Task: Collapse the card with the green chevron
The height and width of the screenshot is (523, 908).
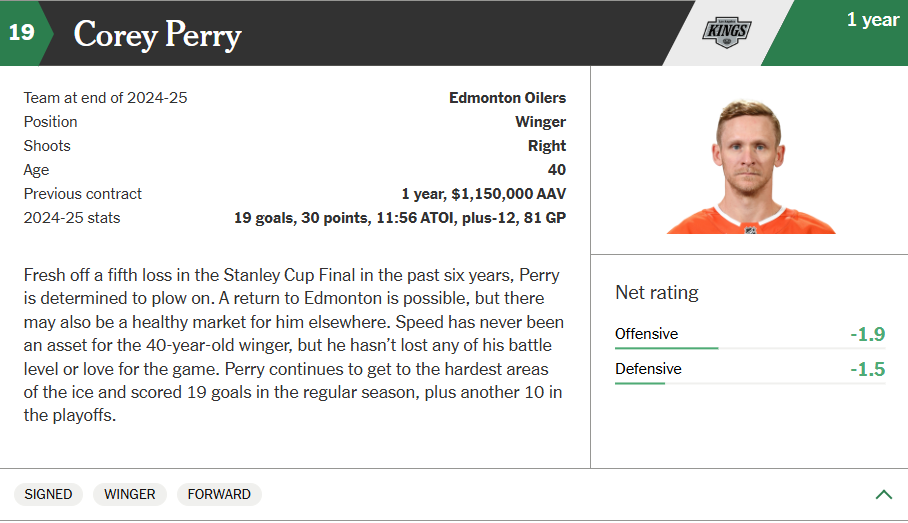Action: point(884,494)
